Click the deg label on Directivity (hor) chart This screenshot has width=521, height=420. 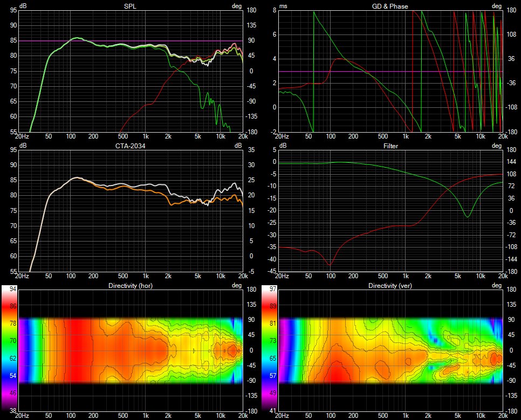point(237,285)
